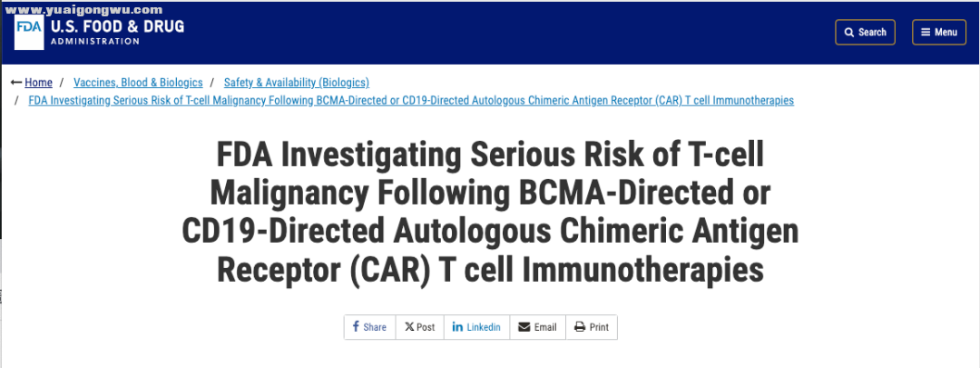Share via the Facebook icon
The height and width of the screenshot is (368, 980).
point(356,327)
